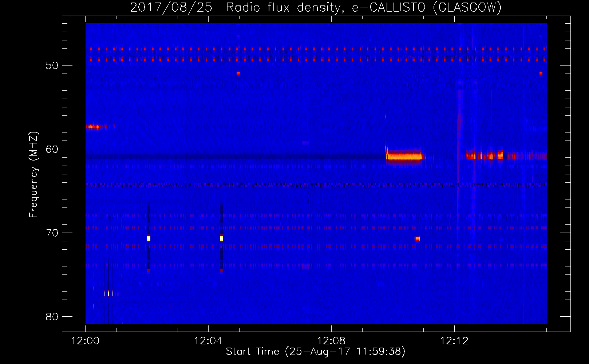Click the white marks near 77 MHz at 12:00
The height and width of the screenshot is (364, 589).
[108, 293]
